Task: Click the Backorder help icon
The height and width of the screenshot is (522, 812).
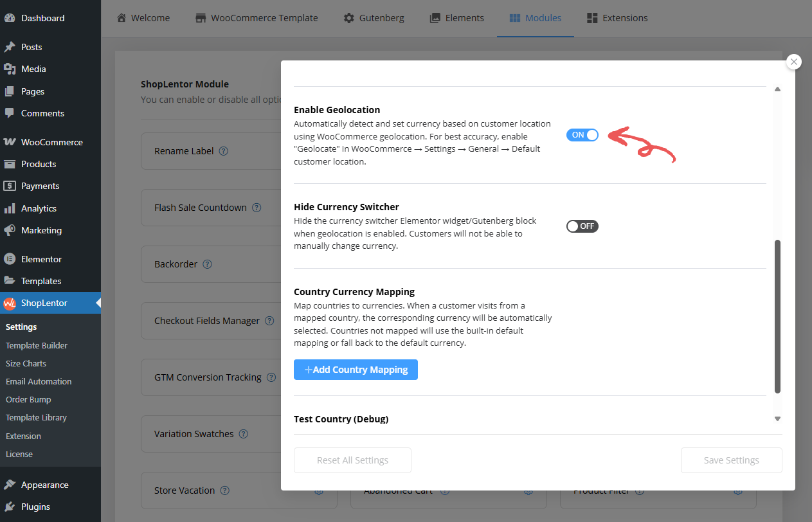Action: [x=207, y=264]
